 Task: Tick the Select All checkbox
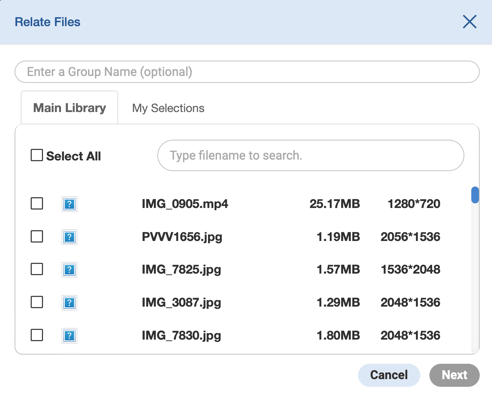pyautogui.click(x=37, y=155)
